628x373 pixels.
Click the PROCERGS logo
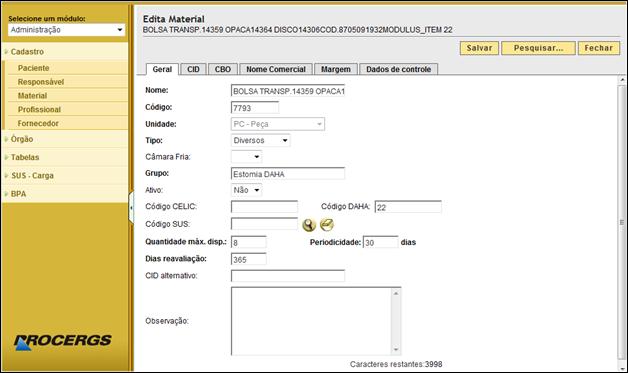pos(62,342)
